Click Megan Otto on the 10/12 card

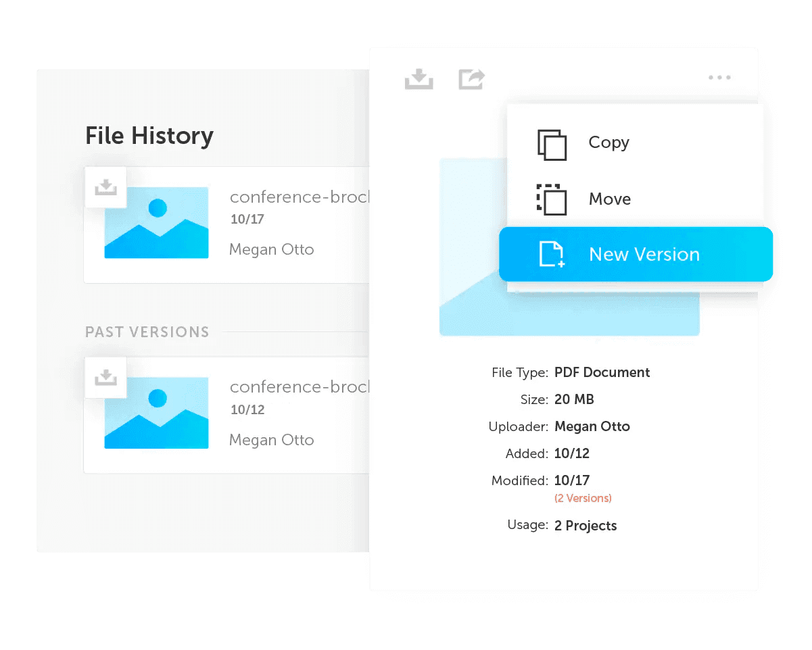click(x=271, y=440)
